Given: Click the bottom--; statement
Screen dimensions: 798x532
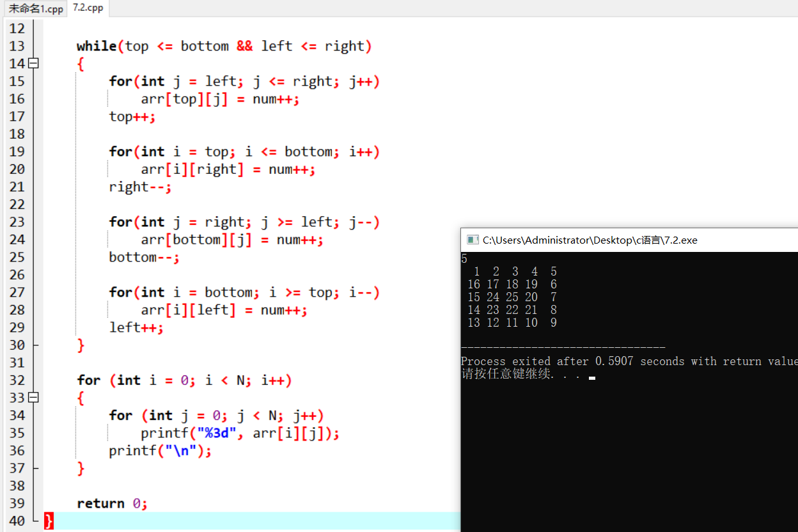Looking at the screenshot, I should (x=144, y=257).
